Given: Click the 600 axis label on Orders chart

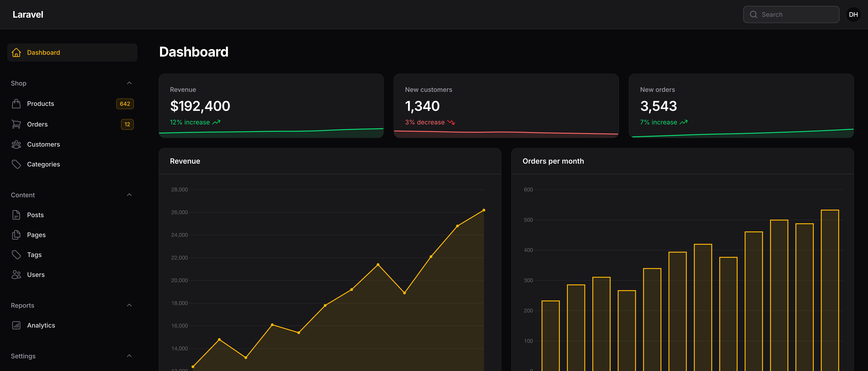Looking at the screenshot, I should pos(528,190).
